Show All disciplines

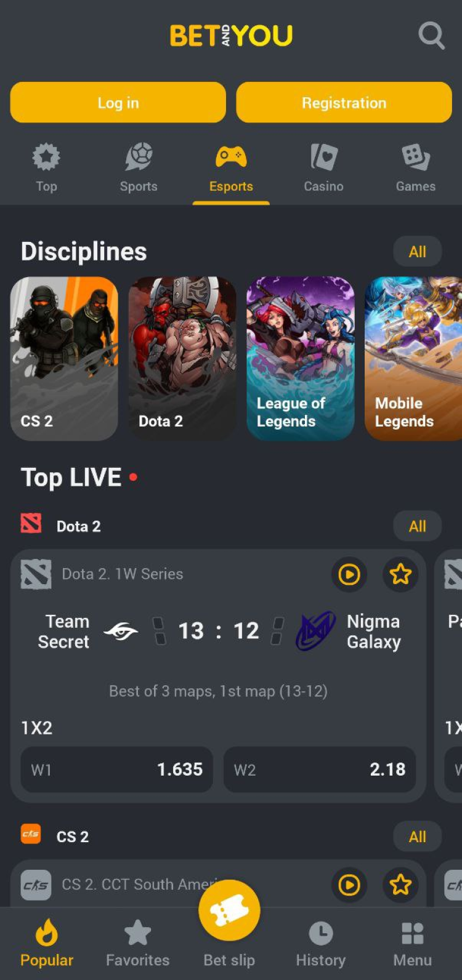point(418,251)
